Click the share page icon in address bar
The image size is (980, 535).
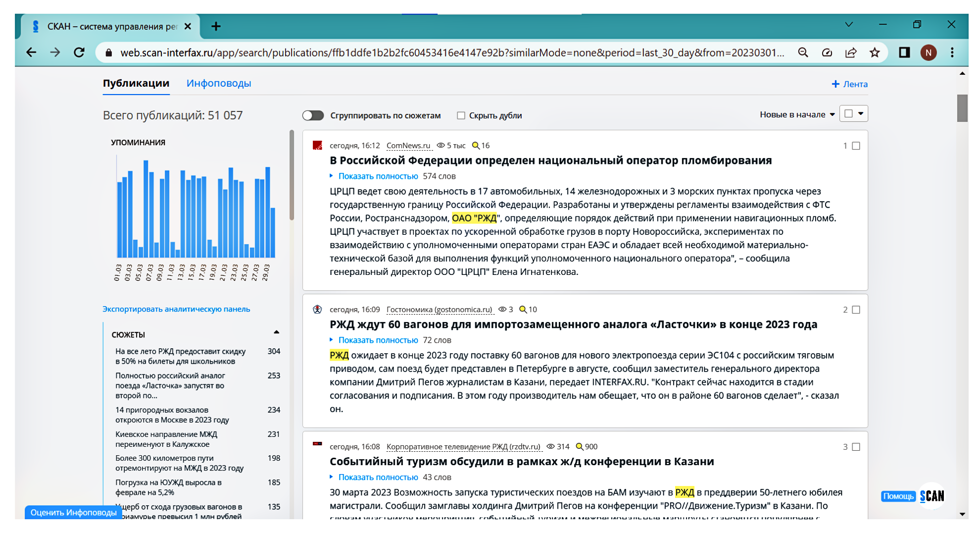(x=851, y=53)
